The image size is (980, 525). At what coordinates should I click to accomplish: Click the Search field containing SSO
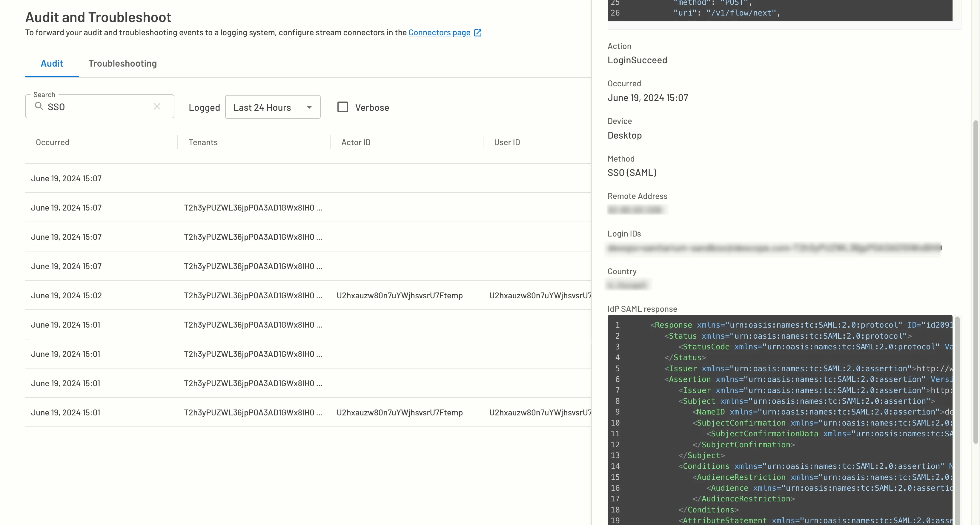(x=100, y=107)
